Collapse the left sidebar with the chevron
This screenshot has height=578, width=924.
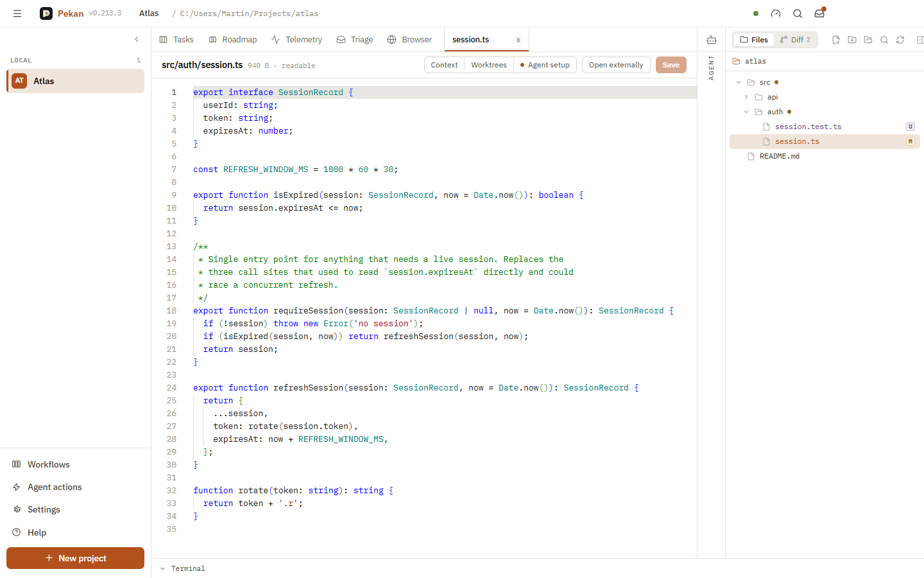pos(137,40)
